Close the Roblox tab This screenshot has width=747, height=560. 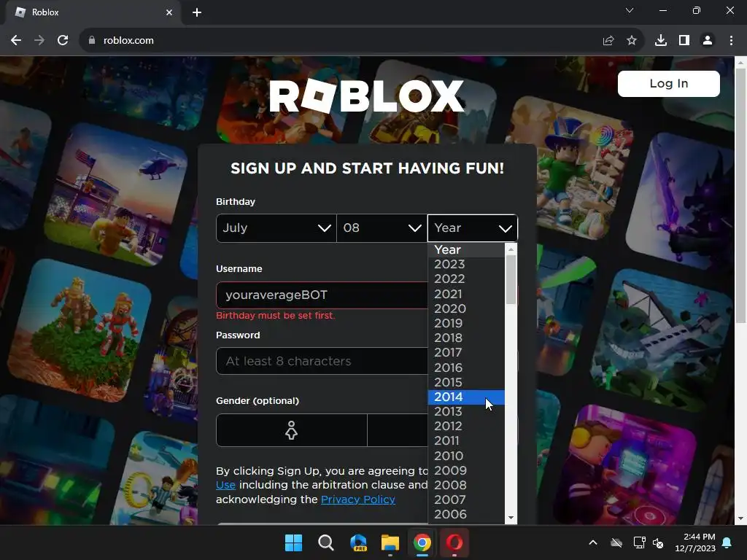(x=169, y=12)
